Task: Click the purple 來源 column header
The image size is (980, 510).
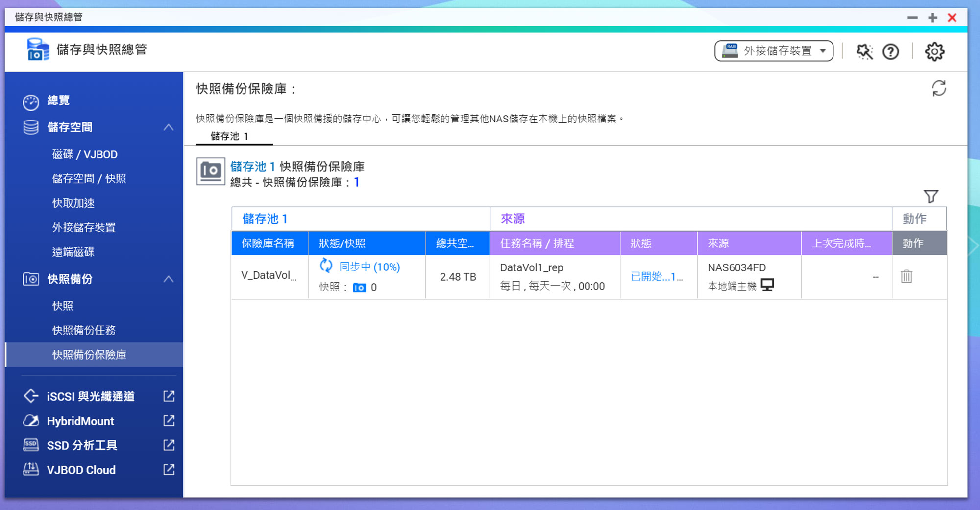Action: pyautogui.click(x=749, y=243)
